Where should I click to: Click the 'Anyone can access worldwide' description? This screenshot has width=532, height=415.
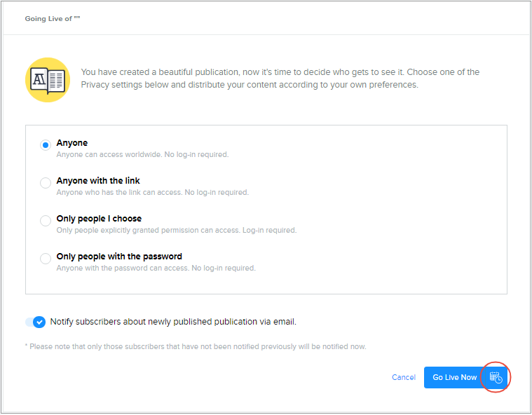pos(142,154)
